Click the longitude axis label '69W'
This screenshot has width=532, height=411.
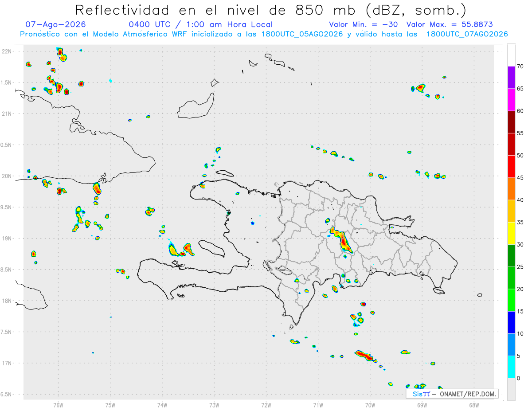(x=422, y=404)
